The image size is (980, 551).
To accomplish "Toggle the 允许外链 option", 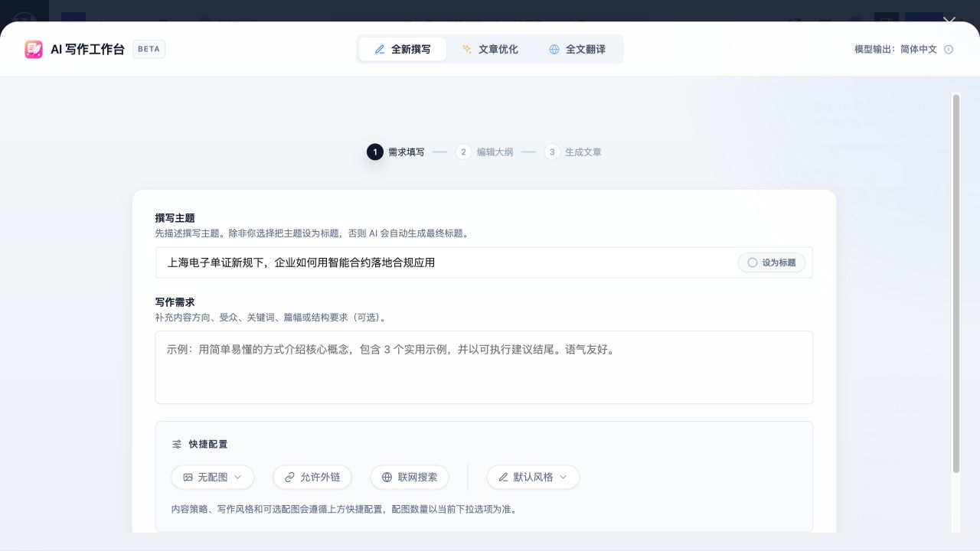I will pyautogui.click(x=312, y=477).
